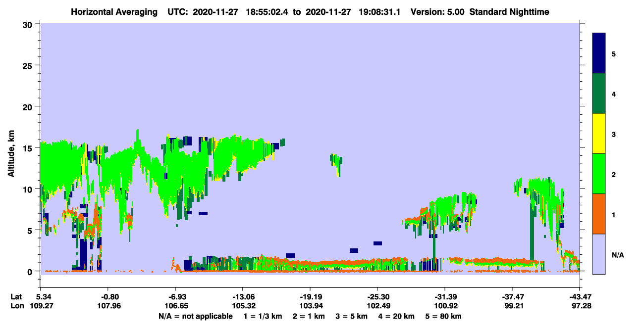This screenshot has height=330, width=644.
Task: Click the yellow colorbar segment labeled 3
Action: click(599, 134)
